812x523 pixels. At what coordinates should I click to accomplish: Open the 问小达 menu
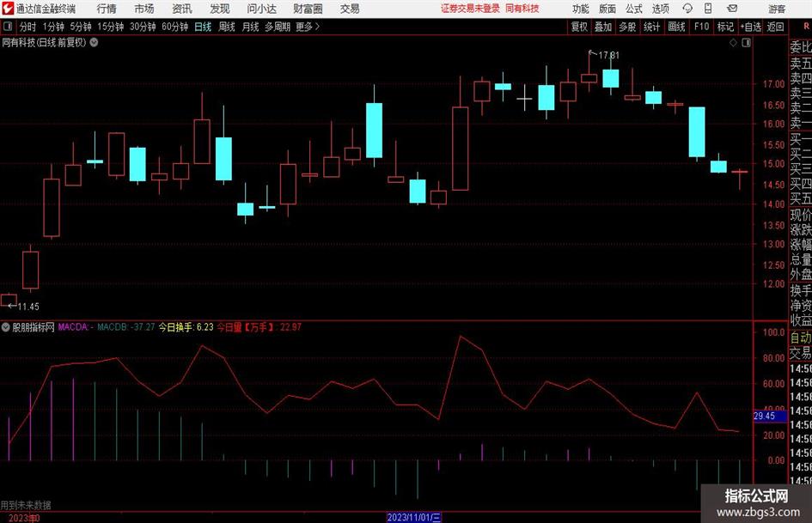(x=261, y=9)
